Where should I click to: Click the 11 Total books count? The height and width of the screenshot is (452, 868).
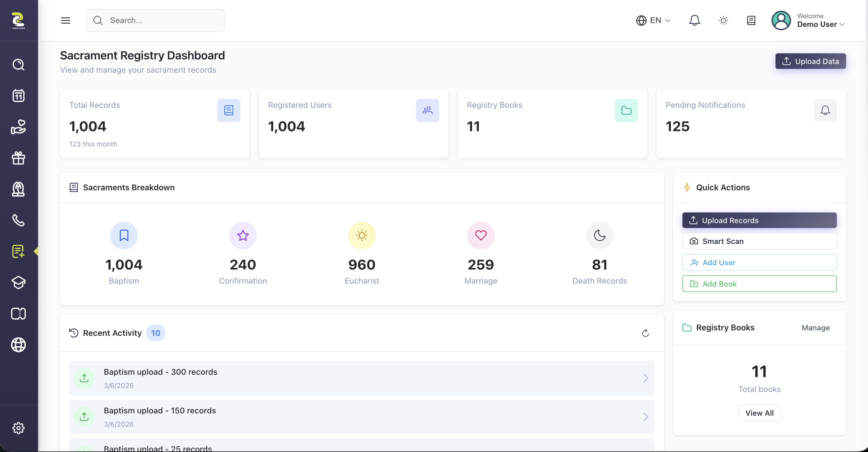pyautogui.click(x=759, y=372)
